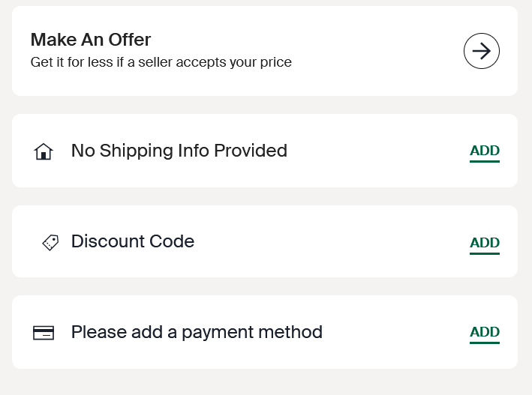Select the 'No Shipping Info Provided' label
532x395 pixels.
click(x=179, y=151)
